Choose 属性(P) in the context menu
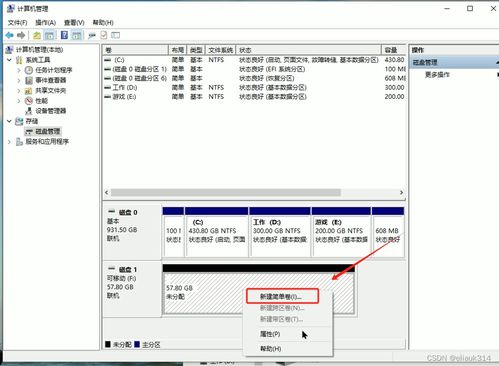 point(270,334)
